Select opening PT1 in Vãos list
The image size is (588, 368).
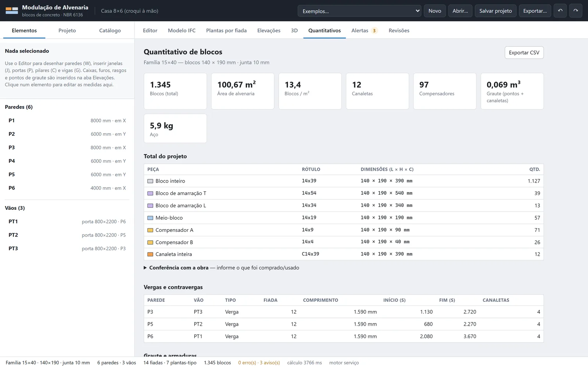[x=67, y=222]
